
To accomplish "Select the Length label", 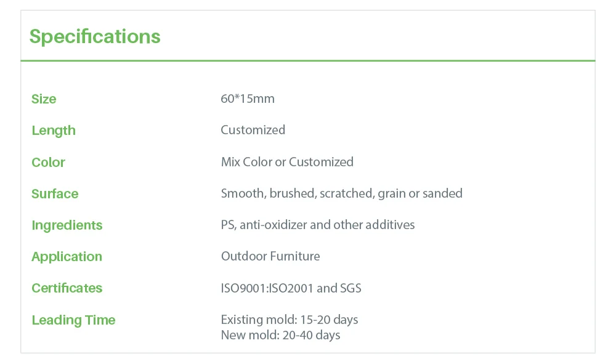I will tap(54, 131).
